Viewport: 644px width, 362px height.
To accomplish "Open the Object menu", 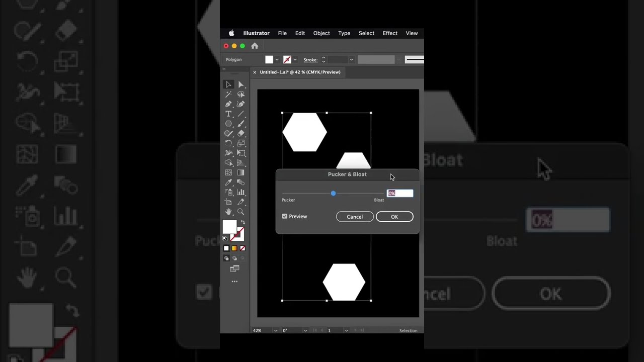I will (321, 33).
